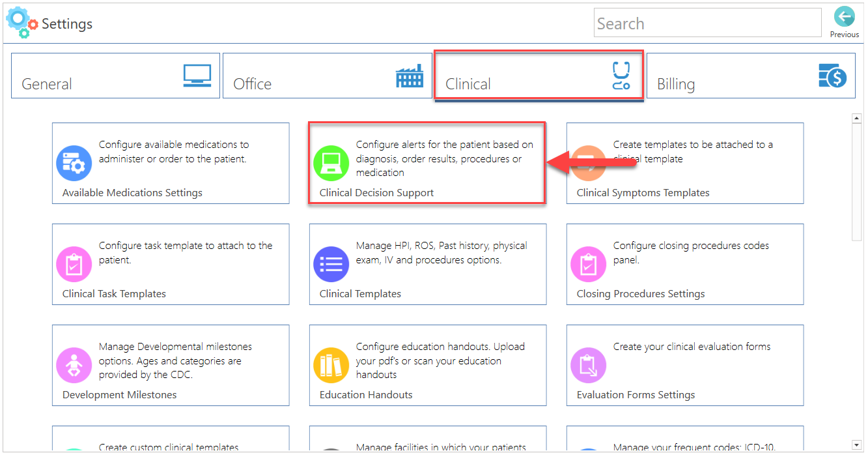Screen dimensions: 868x453
Task: Open Evaluation Forms Settings purple icon
Action: pyautogui.click(x=589, y=365)
